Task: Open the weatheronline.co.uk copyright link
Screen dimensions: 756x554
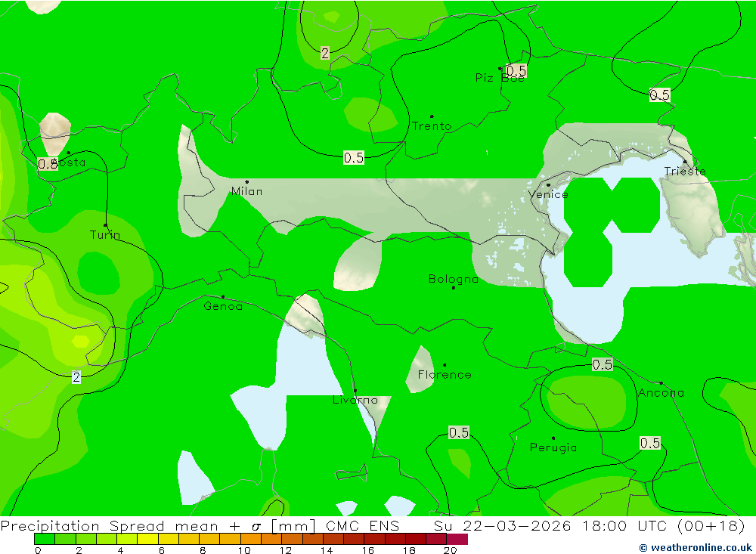Action: (696, 547)
